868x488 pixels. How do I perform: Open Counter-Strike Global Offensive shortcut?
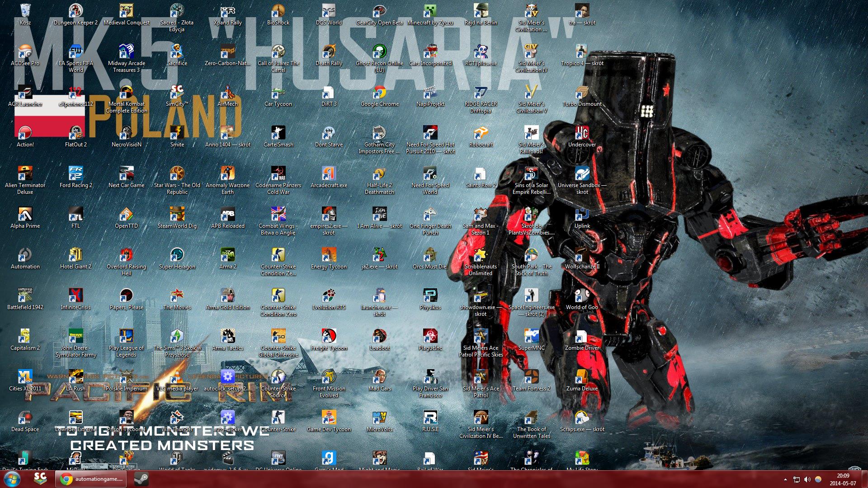coord(278,343)
